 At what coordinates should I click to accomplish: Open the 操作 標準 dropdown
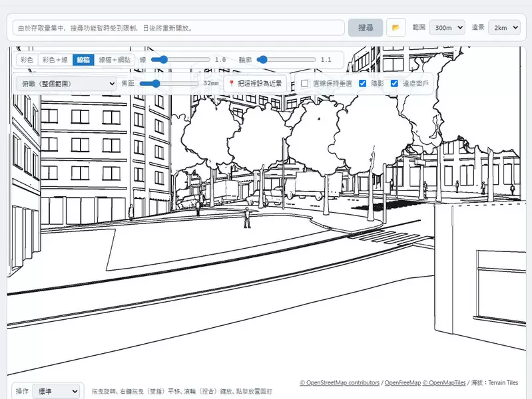point(57,392)
